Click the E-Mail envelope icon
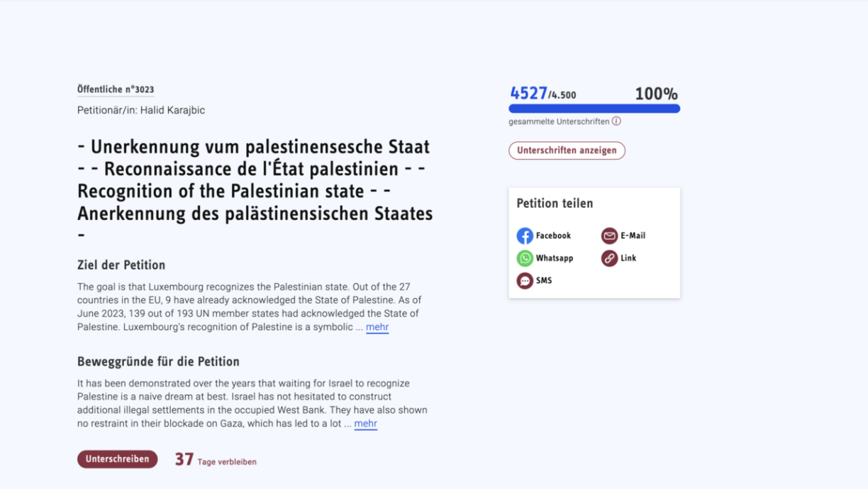 point(609,236)
